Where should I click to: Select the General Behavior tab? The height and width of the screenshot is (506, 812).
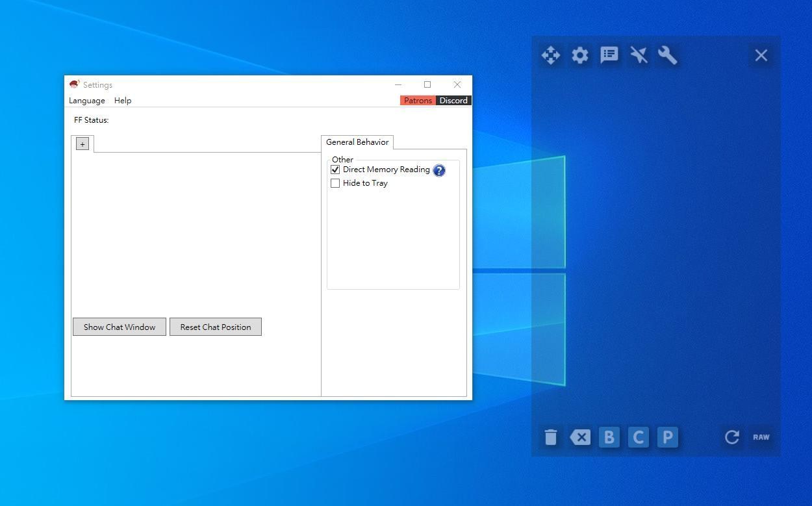point(357,142)
